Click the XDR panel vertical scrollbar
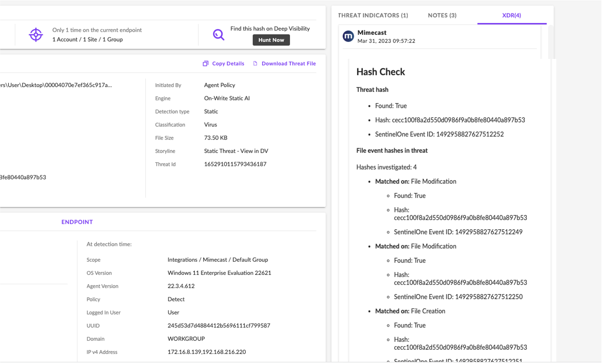 point(550,42)
